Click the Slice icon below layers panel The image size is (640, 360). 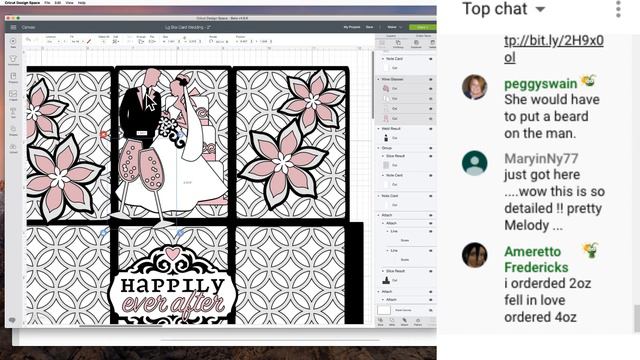[x=380, y=322]
